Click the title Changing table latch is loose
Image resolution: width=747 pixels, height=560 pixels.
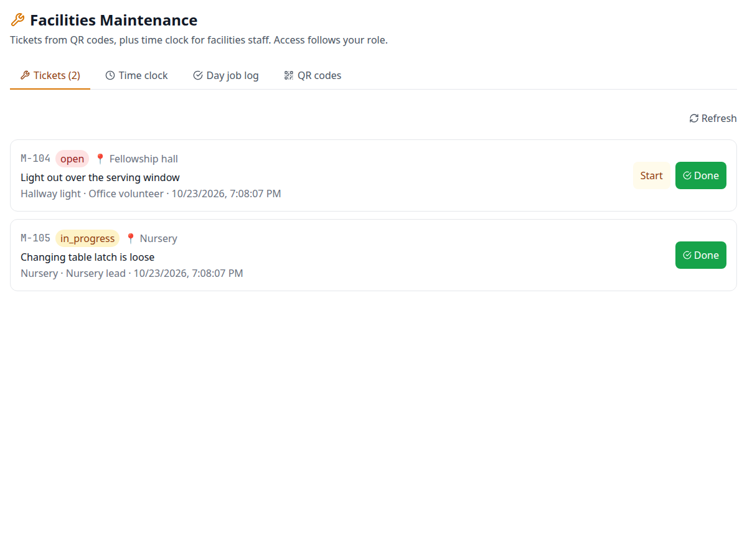click(87, 257)
